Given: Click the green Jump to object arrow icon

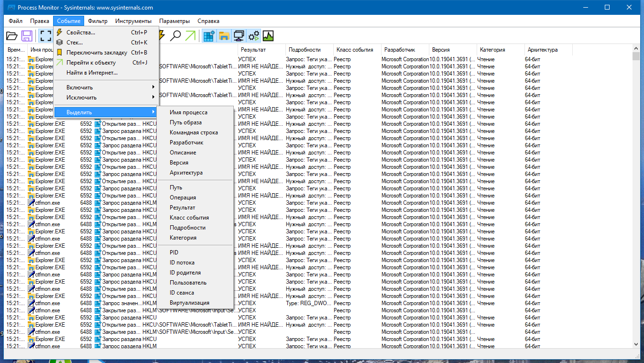Looking at the screenshot, I should [x=190, y=35].
